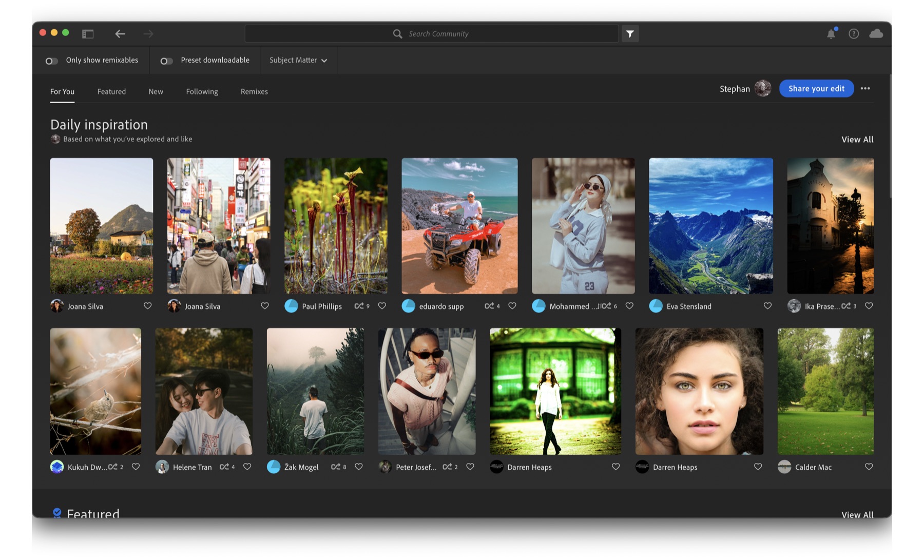Like Eva Stensland's valley photo
The width and height of the screenshot is (924, 560).
click(767, 306)
